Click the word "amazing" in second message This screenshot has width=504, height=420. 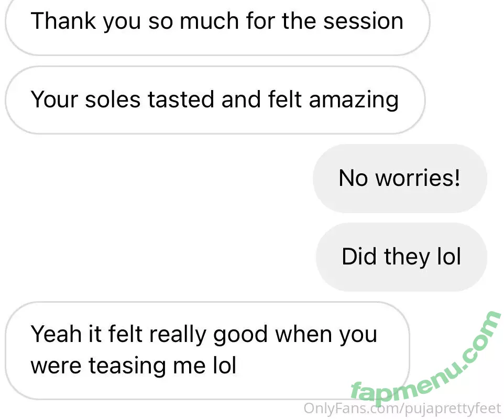(354, 100)
